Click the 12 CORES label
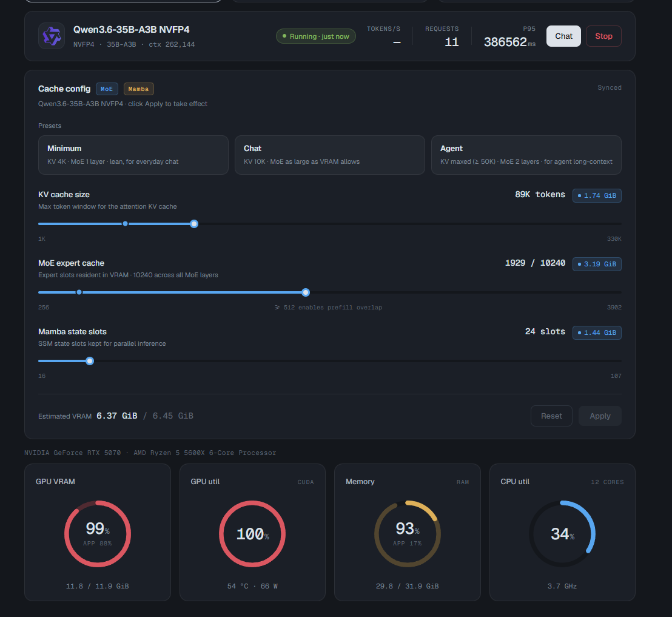Viewport: 672px width, 617px height. [x=607, y=482]
